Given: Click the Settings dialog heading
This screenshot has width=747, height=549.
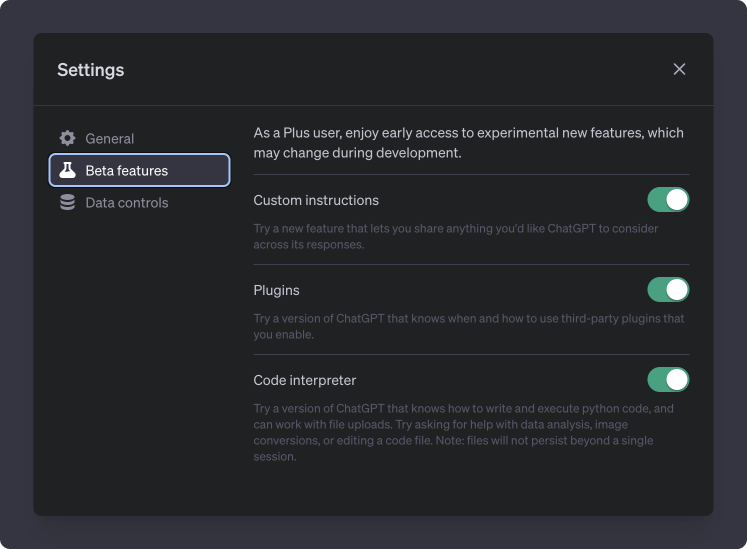Looking at the screenshot, I should point(91,70).
